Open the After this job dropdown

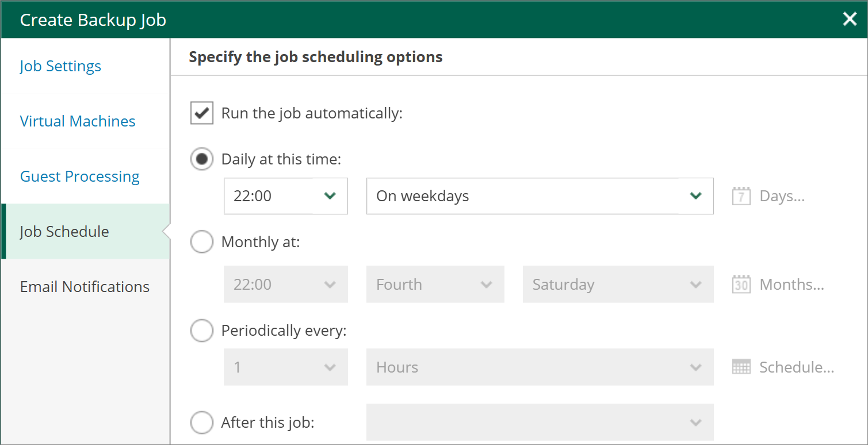click(x=540, y=423)
